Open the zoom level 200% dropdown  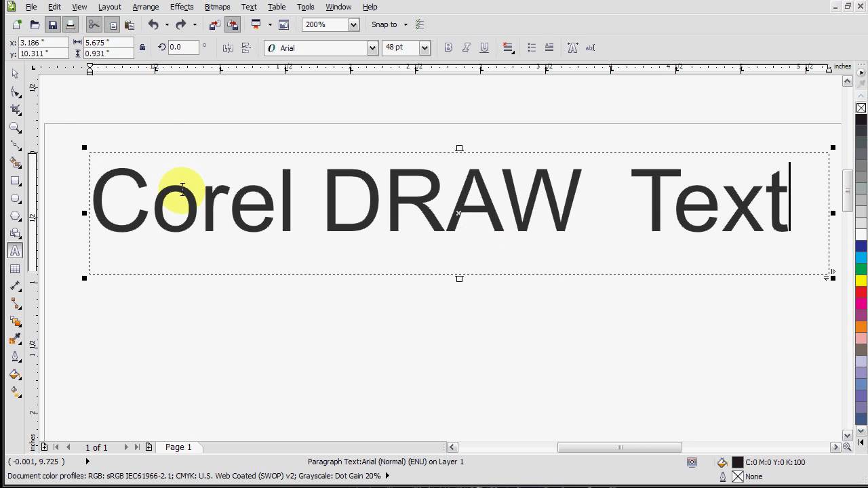point(353,25)
